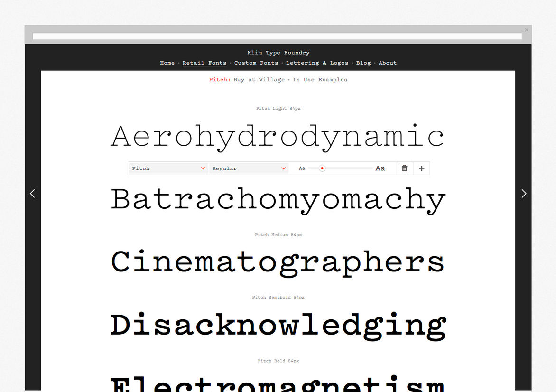This screenshot has height=392, width=556.
Task: Expand the Regular font weight dropdown
Action: click(x=249, y=168)
